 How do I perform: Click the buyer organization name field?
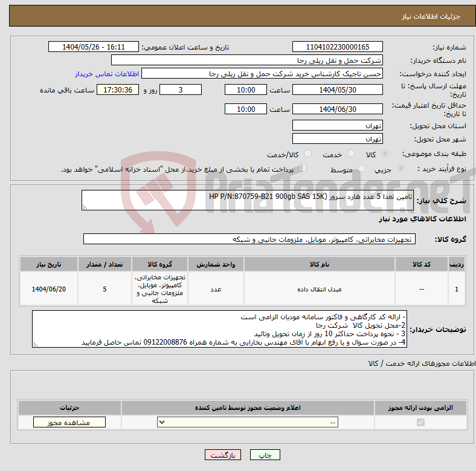[247, 60]
